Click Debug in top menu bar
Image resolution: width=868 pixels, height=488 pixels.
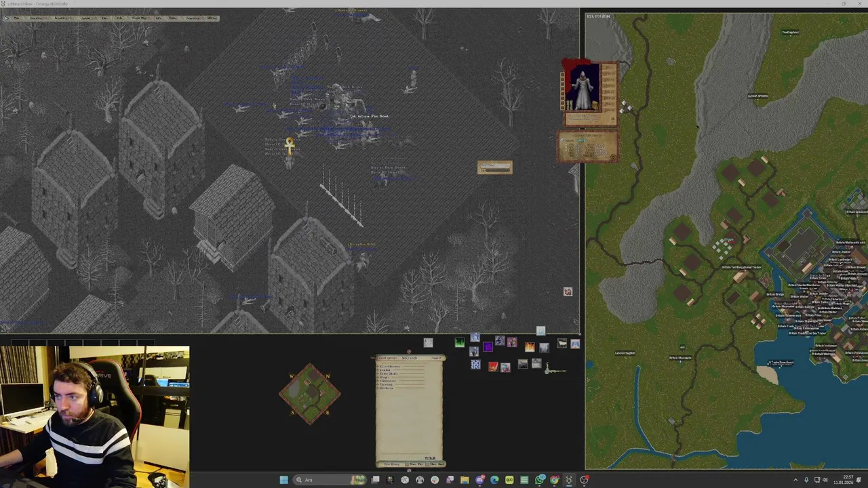[x=173, y=18]
